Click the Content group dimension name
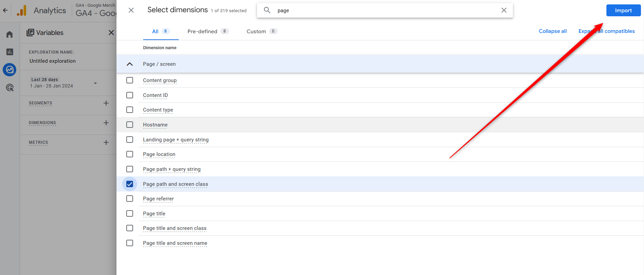The height and width of the screenshot is (275, 644). coord(160,80)
